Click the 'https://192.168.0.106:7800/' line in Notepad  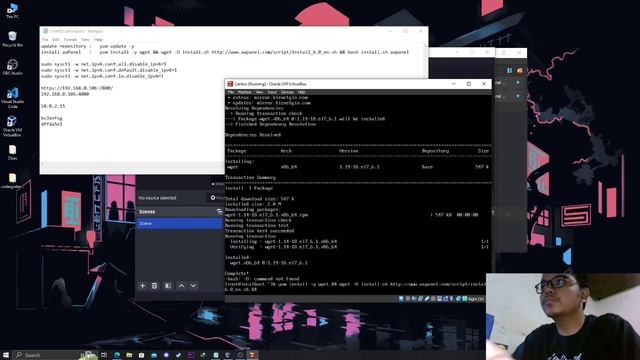coord(77,88)
